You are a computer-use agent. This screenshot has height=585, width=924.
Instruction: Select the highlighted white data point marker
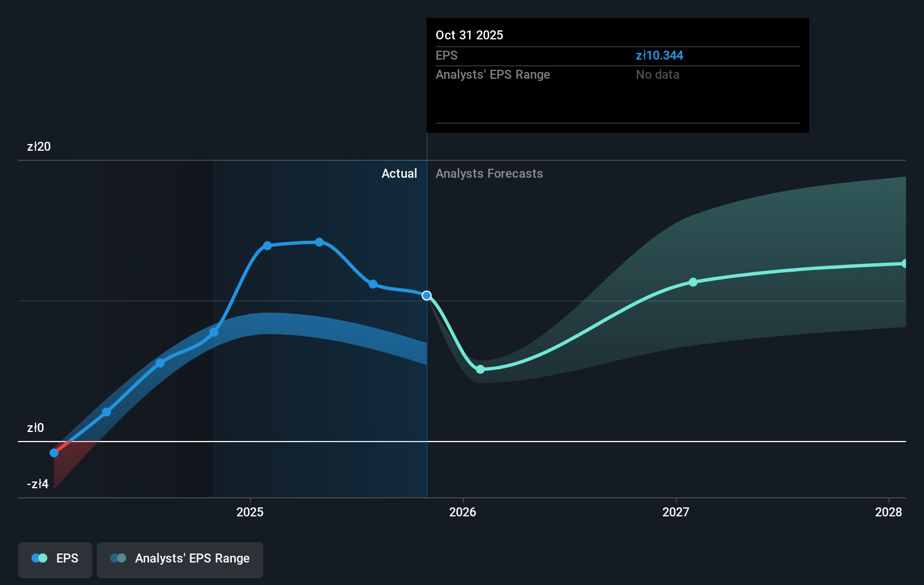[x=427, y=295]
